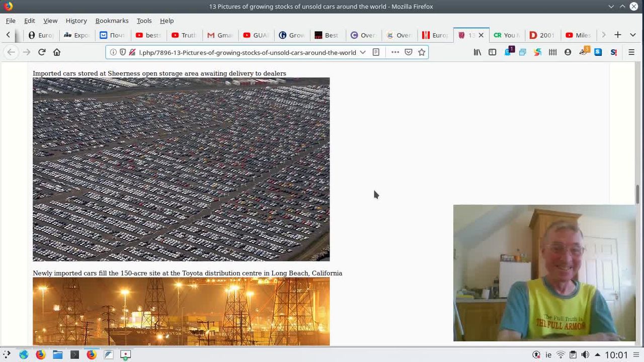Save page to Pocket

(x=409, y=52)
